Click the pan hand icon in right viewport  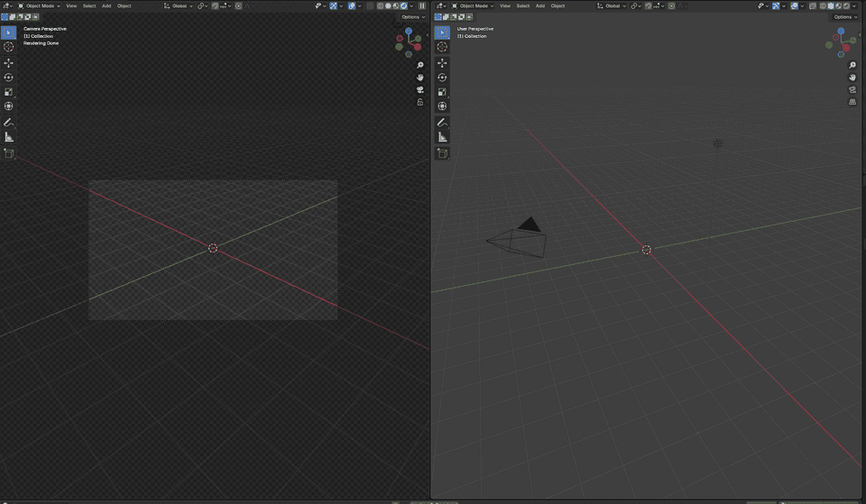click(852, 78)
